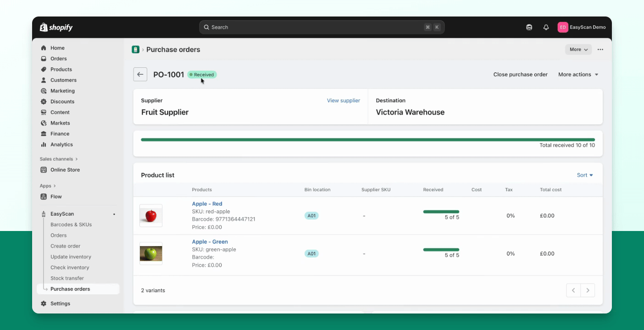Image resolution: width=644 pixels, height=330 pixels.
Task: Open the Sort dropdown in Product list
Action: pos(585,175)
